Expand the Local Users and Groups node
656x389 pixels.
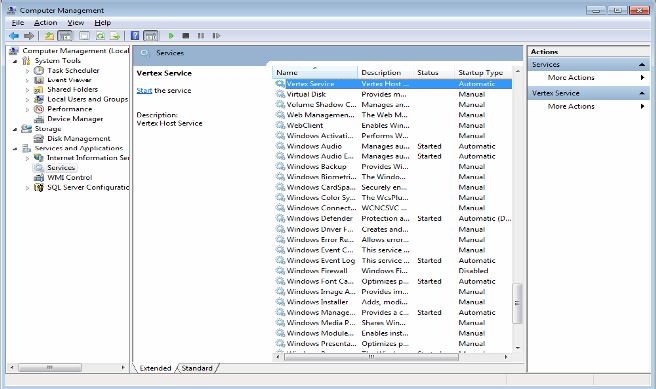click(x=28, y=100)
